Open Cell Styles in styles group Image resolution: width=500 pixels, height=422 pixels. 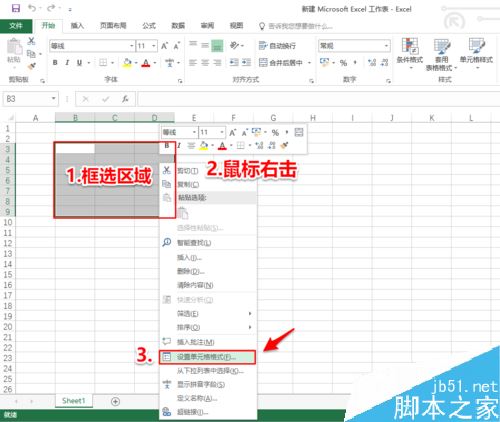tap(476, 53)
